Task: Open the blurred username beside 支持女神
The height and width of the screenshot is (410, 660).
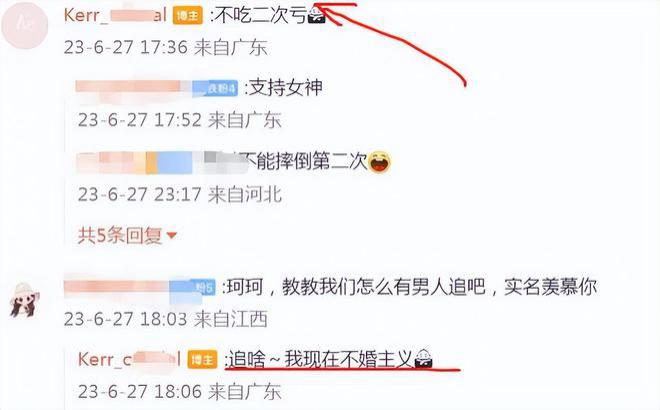Action: tap(134, 88)
